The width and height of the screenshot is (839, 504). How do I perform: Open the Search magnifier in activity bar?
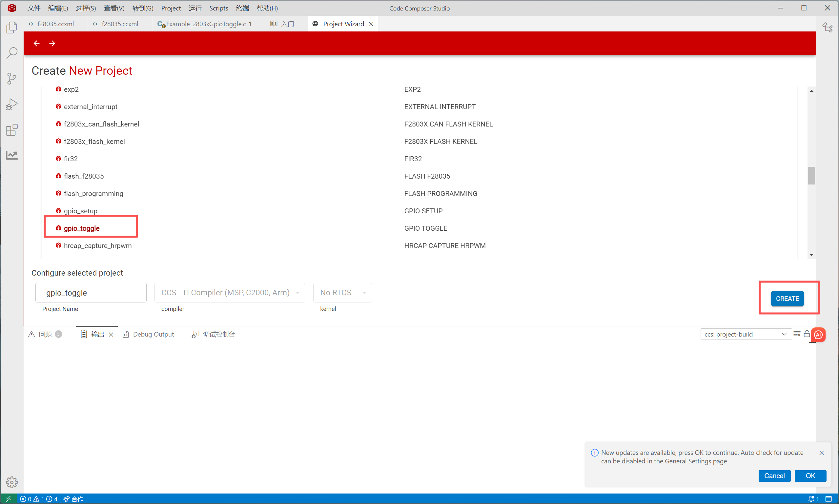point(11,53)
